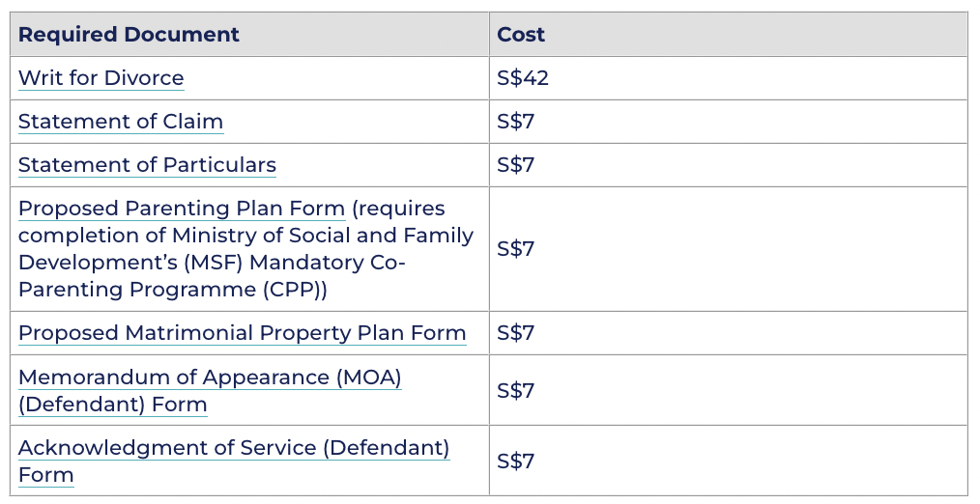Click the Cost column header

click(521, 35)
